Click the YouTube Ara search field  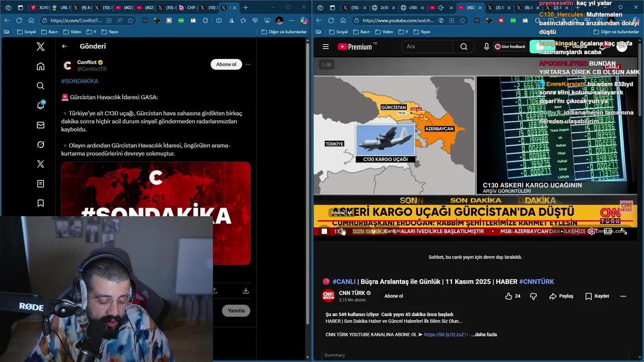coord(428,47)
